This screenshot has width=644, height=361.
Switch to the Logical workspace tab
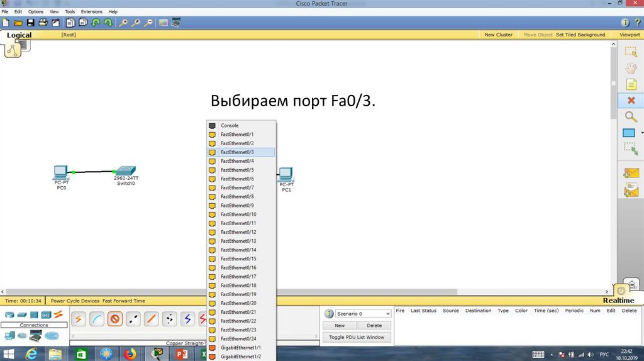19,35
